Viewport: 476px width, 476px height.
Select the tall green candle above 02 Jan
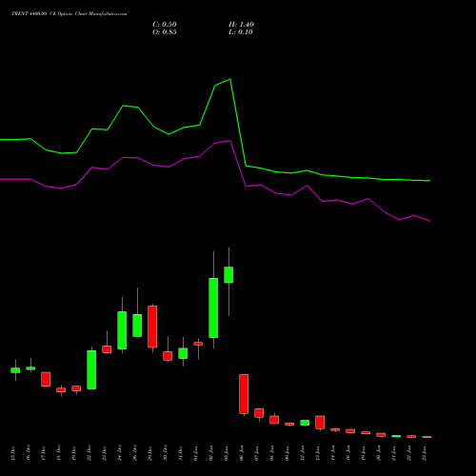tap(213, 307)
